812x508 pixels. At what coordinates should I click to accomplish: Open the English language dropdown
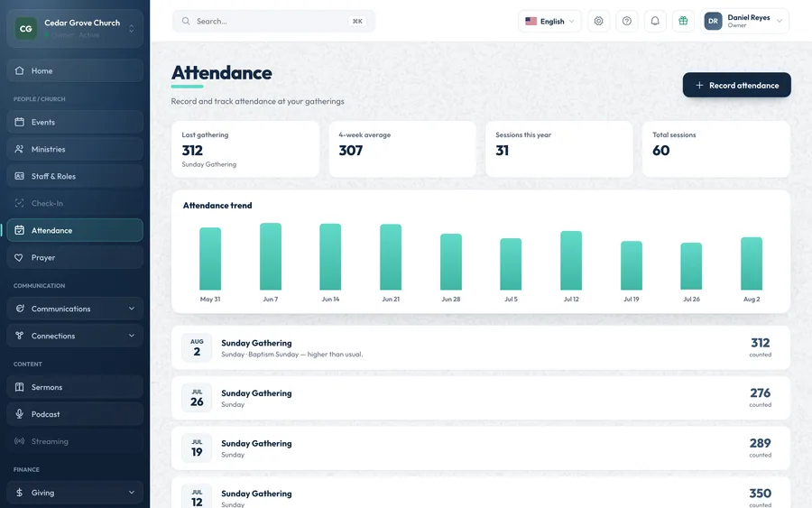point(549,22)
